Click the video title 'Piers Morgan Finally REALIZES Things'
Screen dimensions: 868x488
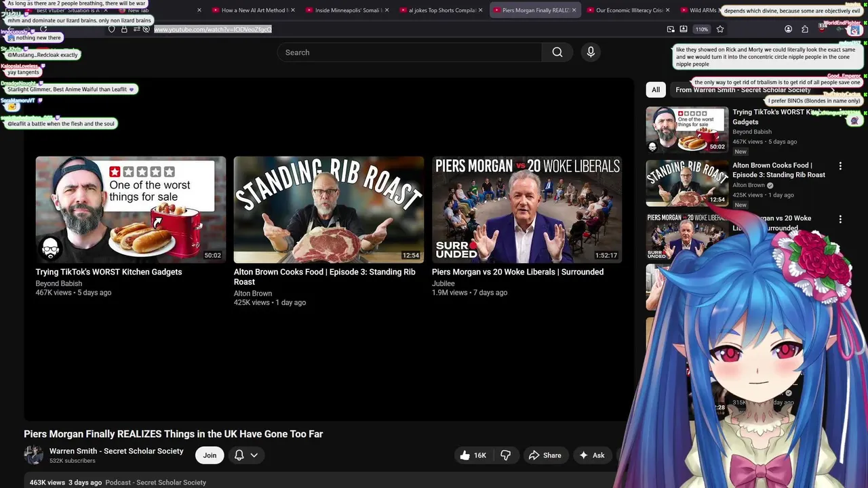point(173,434)
